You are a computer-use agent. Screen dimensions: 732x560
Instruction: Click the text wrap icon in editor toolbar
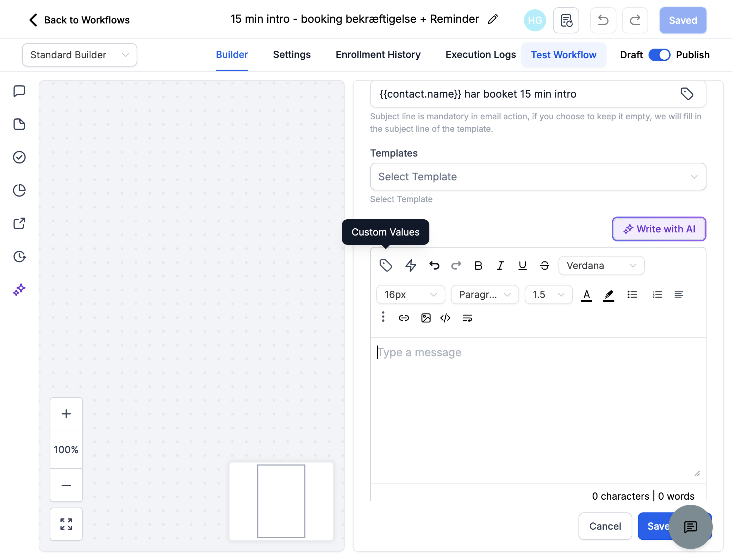pos(467,318)
